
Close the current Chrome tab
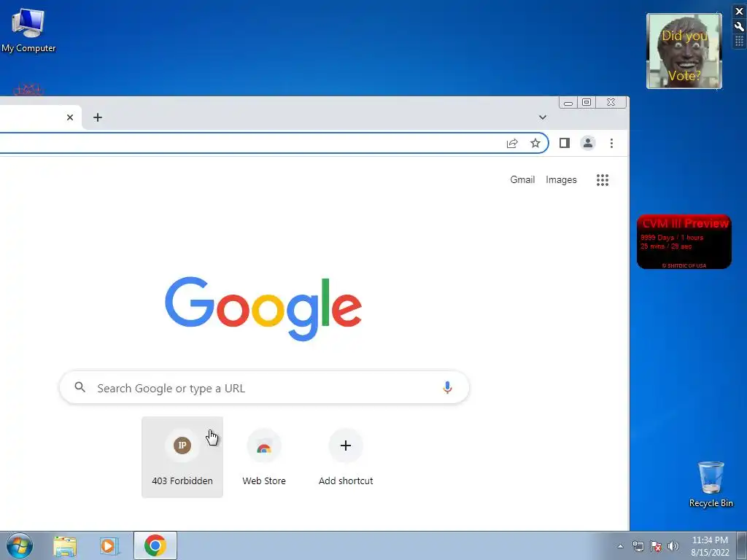(70, 117)
